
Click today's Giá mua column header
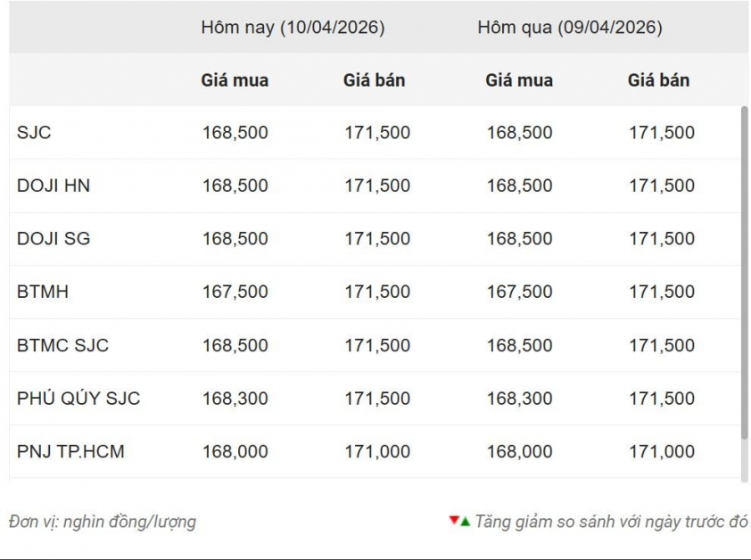click(235, 80)
